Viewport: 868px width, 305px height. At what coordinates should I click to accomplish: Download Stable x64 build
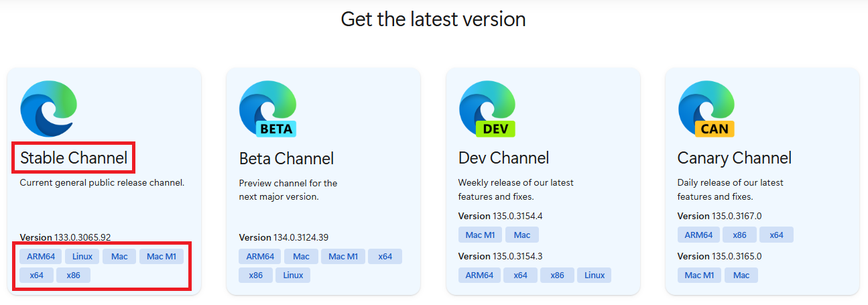click(37, 275)
